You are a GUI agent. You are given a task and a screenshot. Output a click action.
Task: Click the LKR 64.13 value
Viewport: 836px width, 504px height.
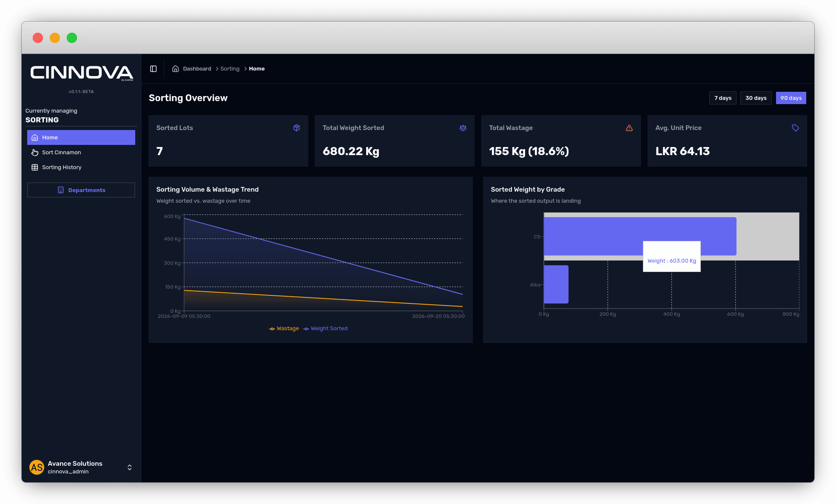pos(682,151)
